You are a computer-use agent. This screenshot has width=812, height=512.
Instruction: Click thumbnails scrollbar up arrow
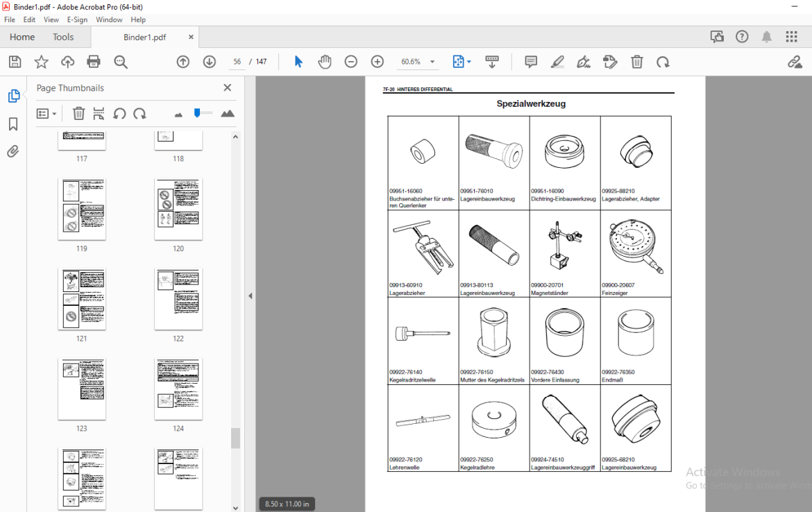236,137
